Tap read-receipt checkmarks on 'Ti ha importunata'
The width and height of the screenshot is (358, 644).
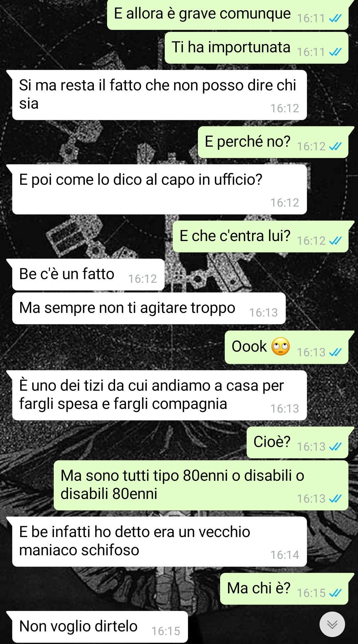pos(335,52)
